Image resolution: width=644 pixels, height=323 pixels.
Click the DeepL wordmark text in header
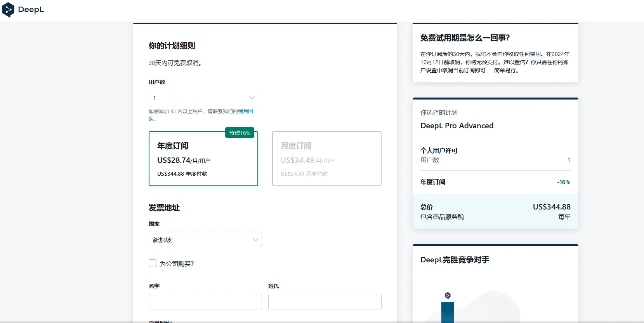click(31, 10)
